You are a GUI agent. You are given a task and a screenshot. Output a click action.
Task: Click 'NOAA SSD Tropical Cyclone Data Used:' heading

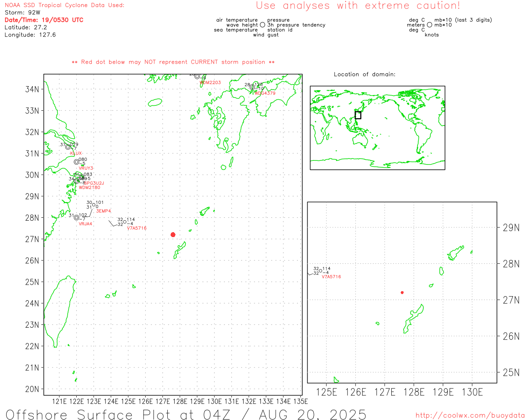click(64, 5)
